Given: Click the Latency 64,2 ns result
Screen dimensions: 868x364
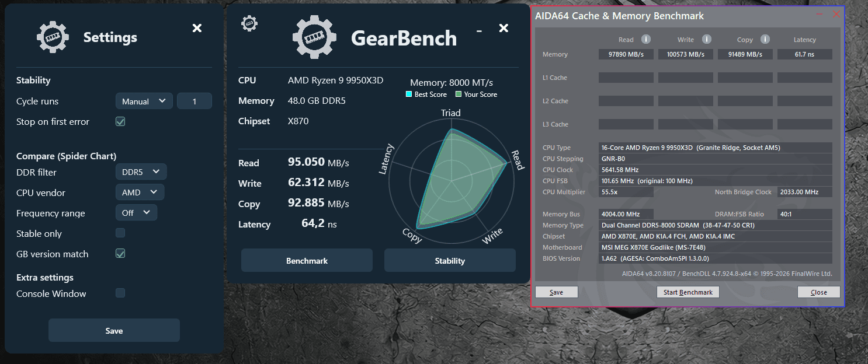Looking at the screenshot, I should (320, 224).
